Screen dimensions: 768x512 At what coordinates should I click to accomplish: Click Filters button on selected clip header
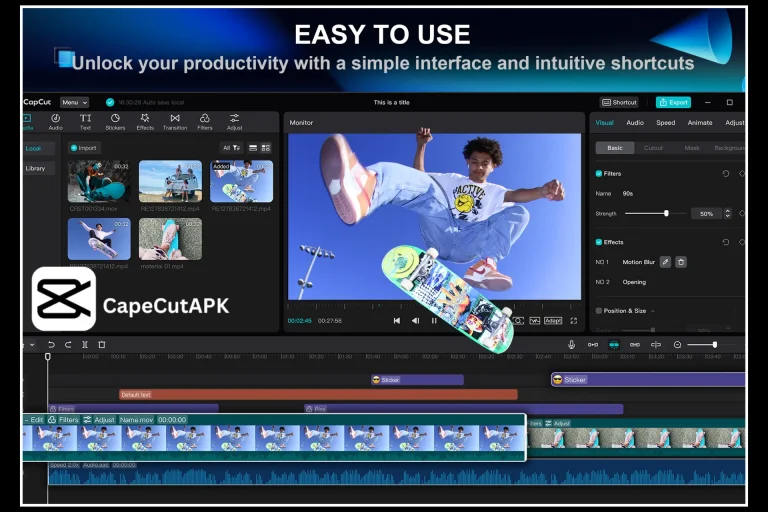63,420
